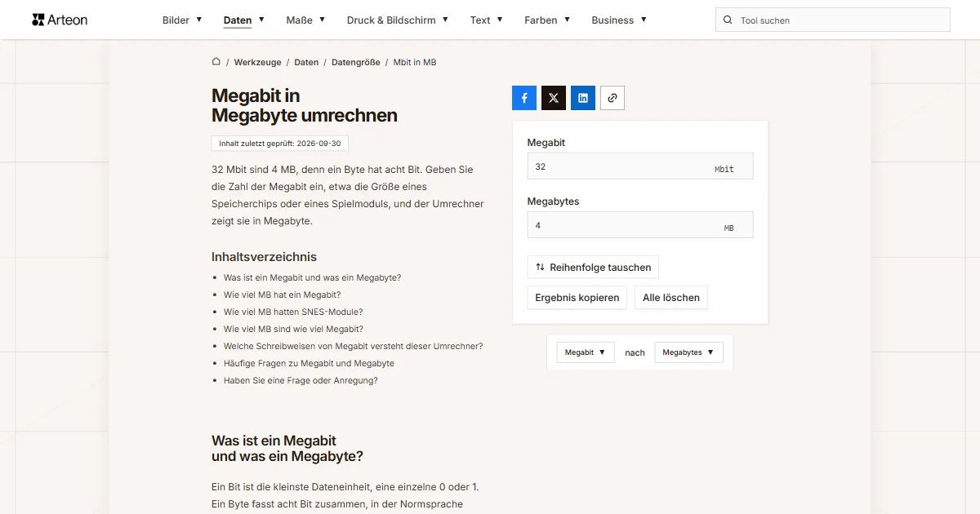
Task: Expand the Druck & Bildschirm menu
Action: [399, 20]
